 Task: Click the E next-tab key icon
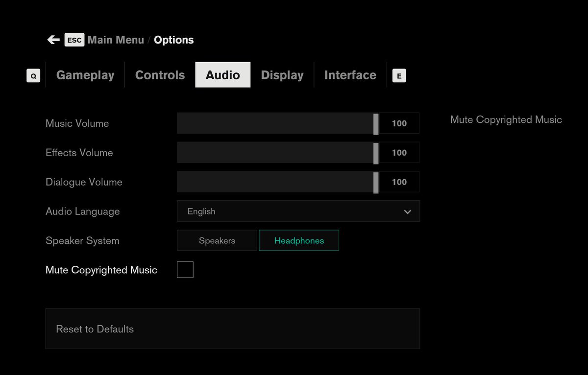(399, 76)
